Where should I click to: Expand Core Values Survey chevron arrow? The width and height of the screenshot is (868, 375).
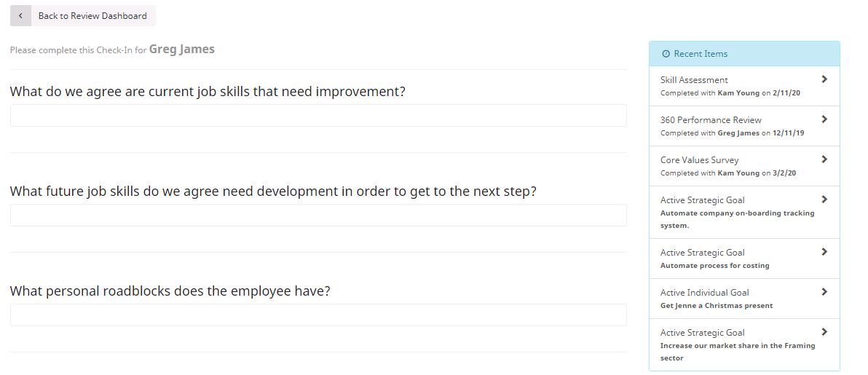click(x=824, y=159)
